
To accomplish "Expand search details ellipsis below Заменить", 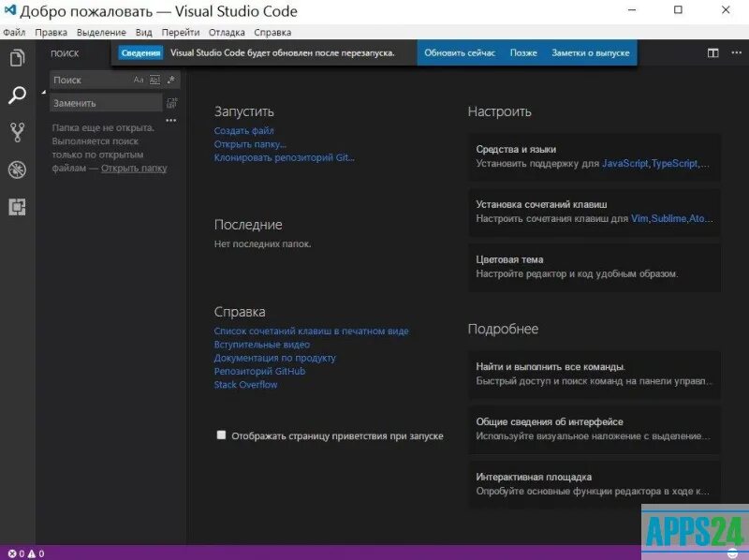I will (x=171, y=121).
